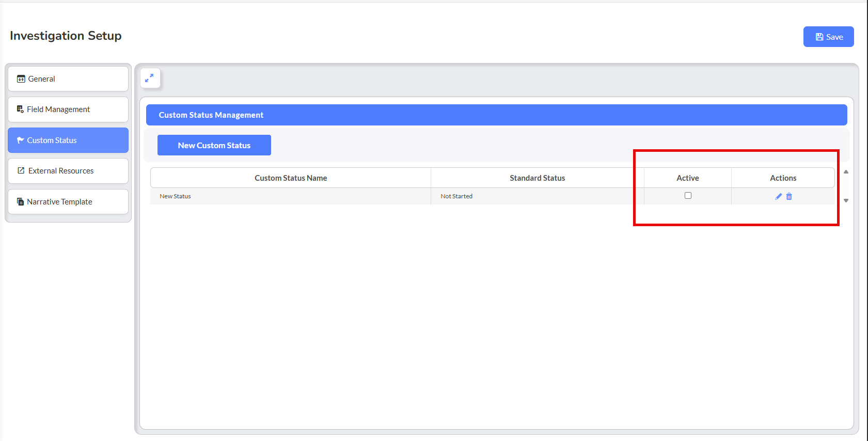Click the Save button
Viewport: 868px width, 441px height.
coord(828,37)
